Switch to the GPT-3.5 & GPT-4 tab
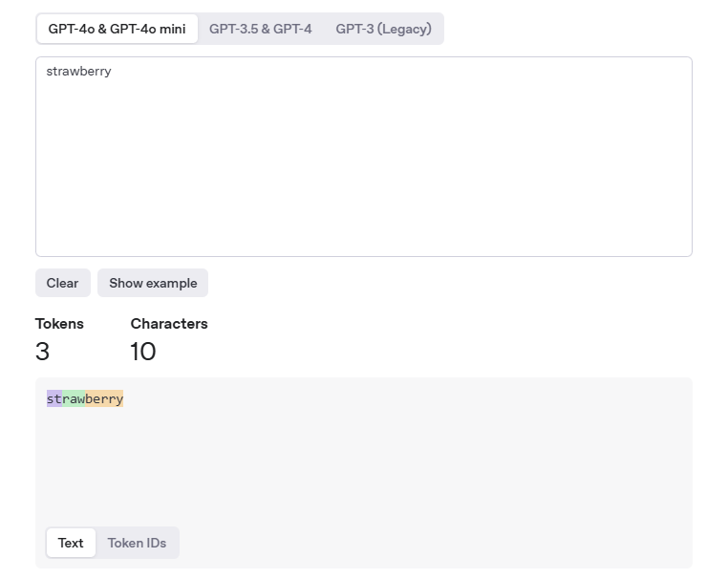 pos(261,29)
